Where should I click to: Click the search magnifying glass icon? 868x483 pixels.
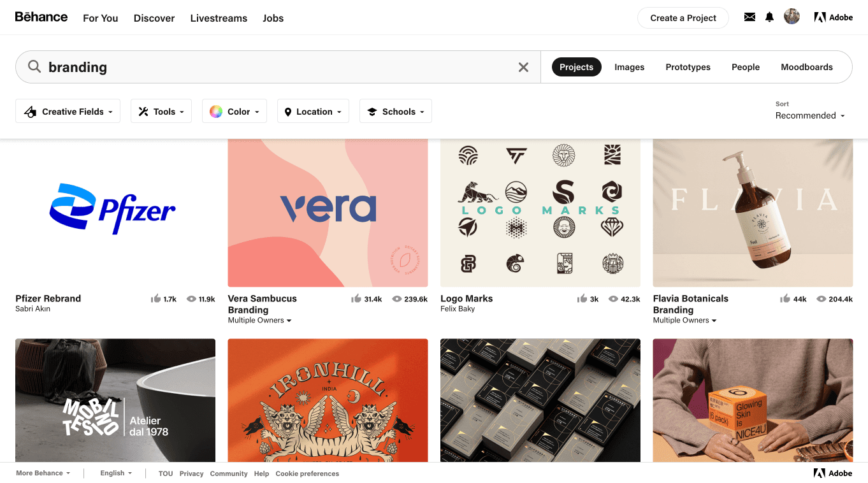click(34, 66)
